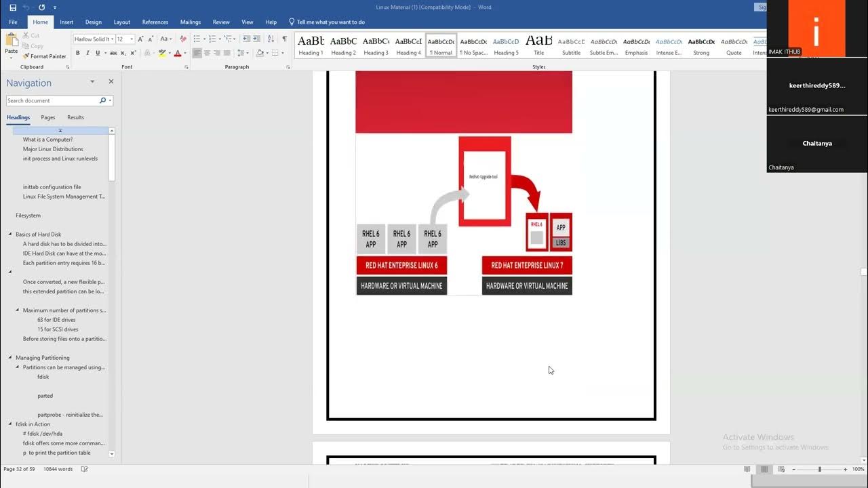
Task: Switch to Pages tab in Navigation pane
Action: coord(48,117)
